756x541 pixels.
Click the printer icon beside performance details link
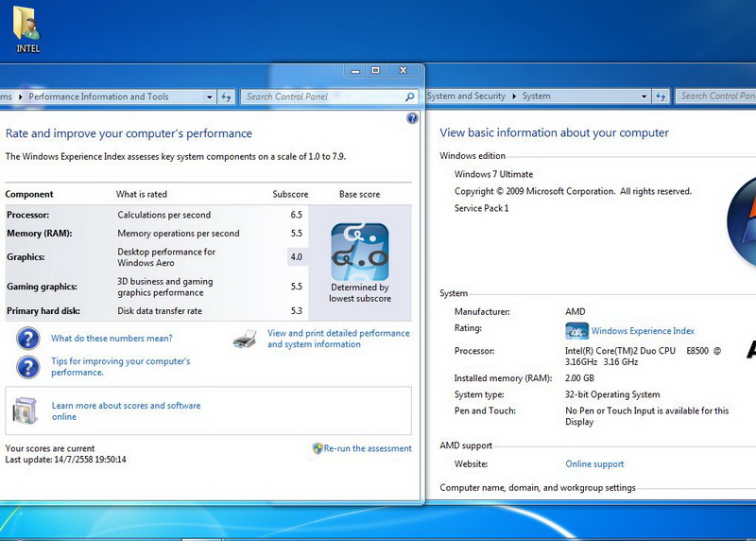pyautogui.click(x=245, y=339)
